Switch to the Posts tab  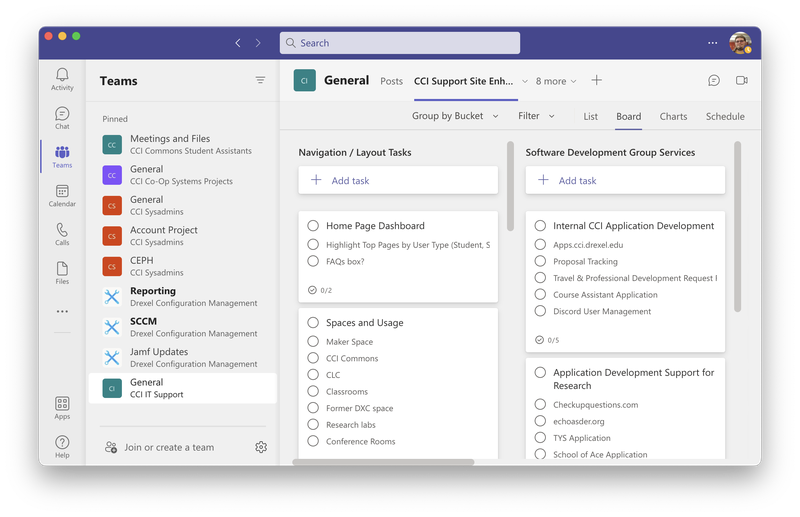click(391, 81)
